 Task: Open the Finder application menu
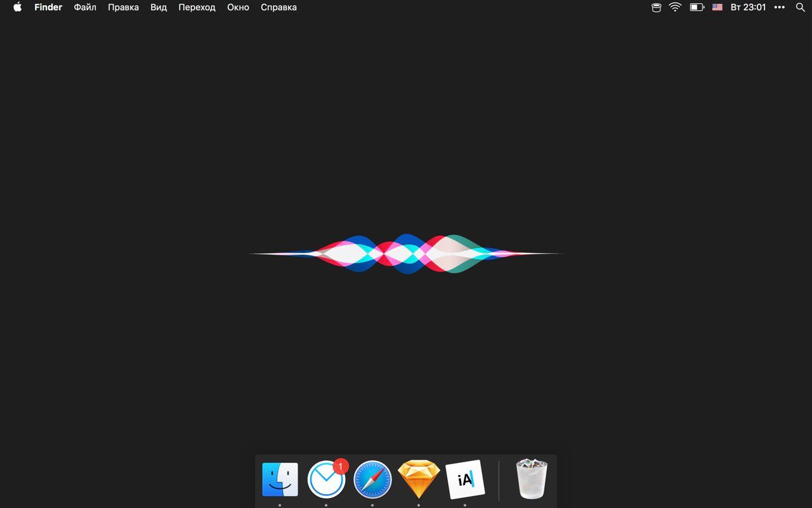click(48, 8)
